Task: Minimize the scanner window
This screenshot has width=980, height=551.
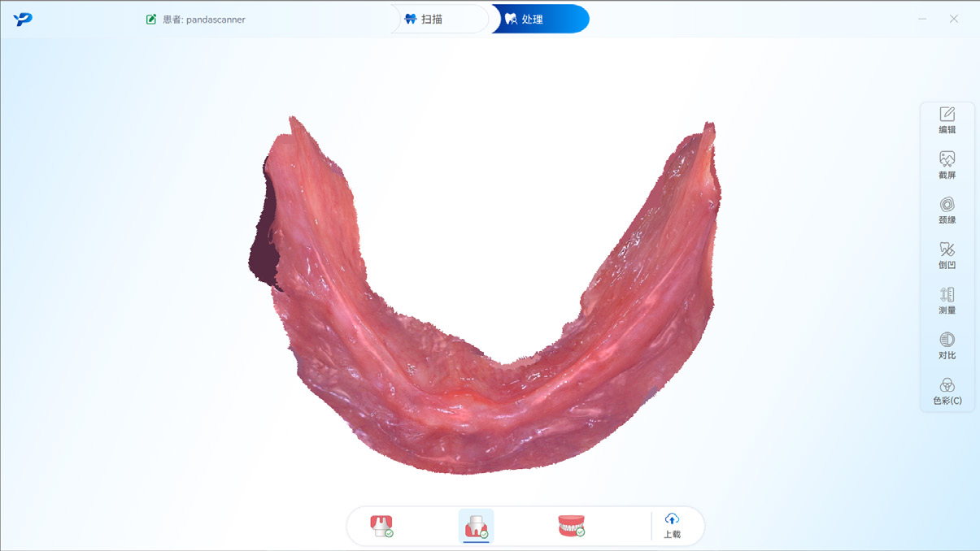Action: (922, 19)
